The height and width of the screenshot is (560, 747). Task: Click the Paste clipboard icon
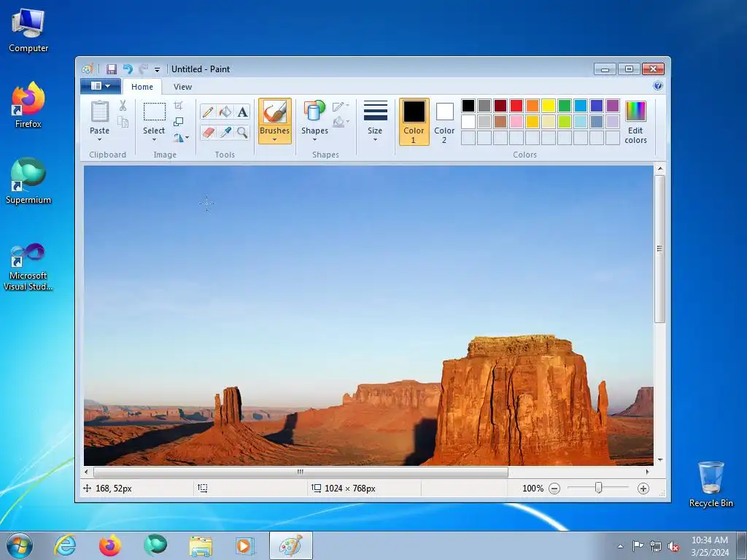pyautogui.click(x=99, y=112)
